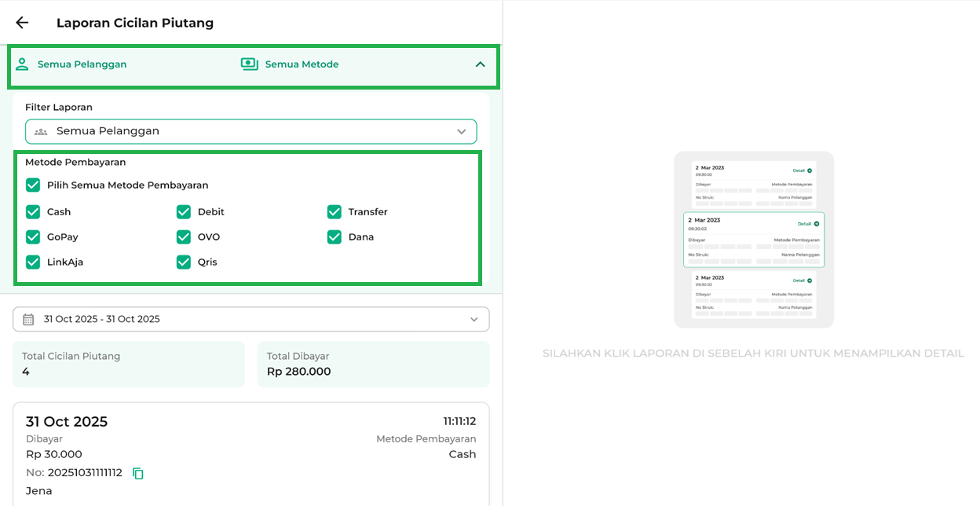Disable the GoPay payment method
980x506 pixels.
click(x=33, y=237)
